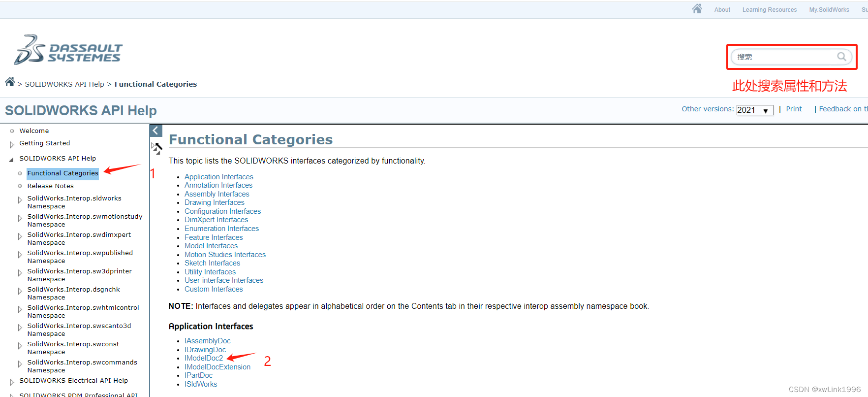Select SolidWorks.Interop.swscanto3d Namespace item
Viewport: 868px width, 397px height.
[79, 330]
